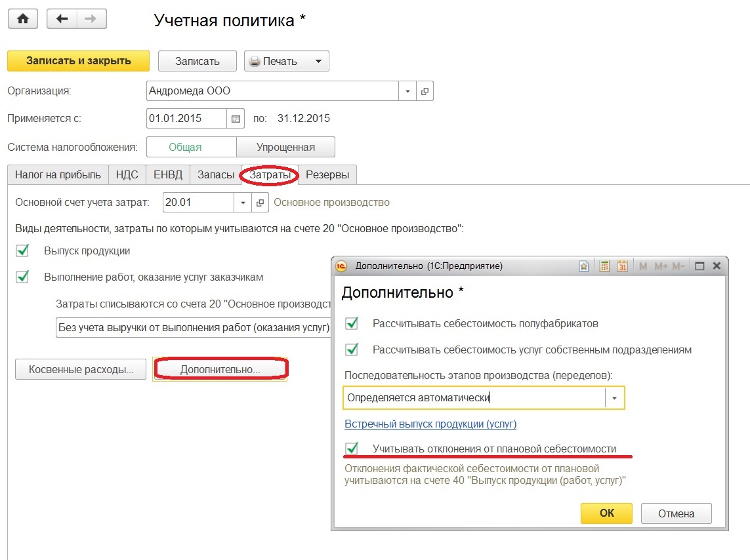
Task: Click the Основное производство account label
Action: (x=331, y=203)
